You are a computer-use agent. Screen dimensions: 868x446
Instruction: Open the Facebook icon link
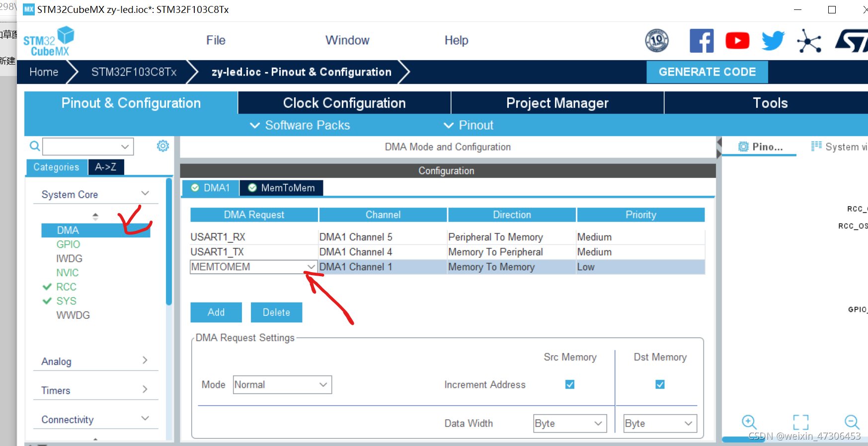(702, 41)
